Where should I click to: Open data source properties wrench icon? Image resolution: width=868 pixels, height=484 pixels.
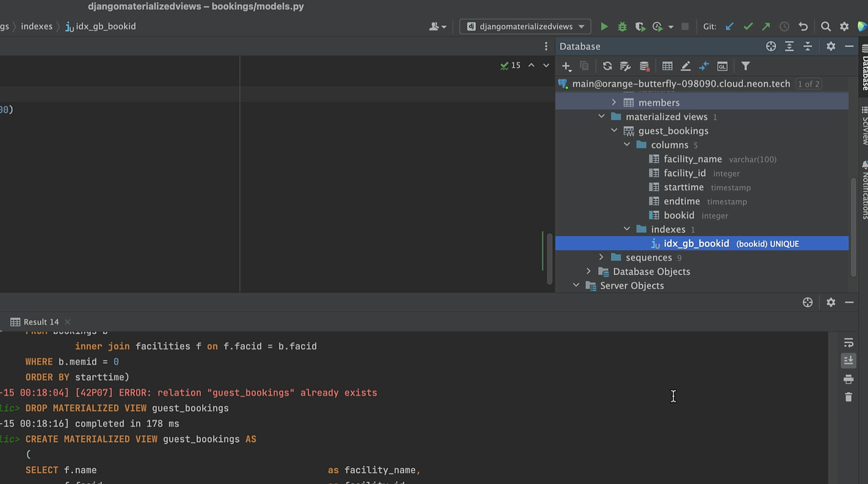pos(625,66)
